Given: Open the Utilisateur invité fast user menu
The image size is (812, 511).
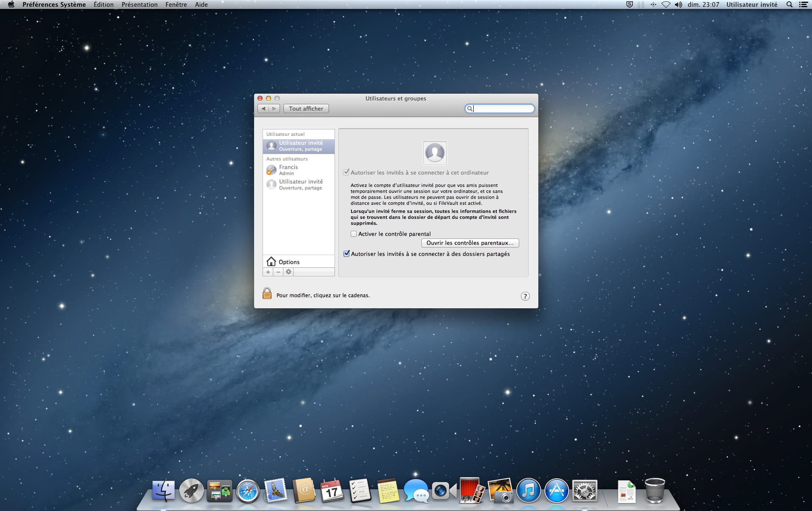Looking at the screenshot, I should (752, 5).
